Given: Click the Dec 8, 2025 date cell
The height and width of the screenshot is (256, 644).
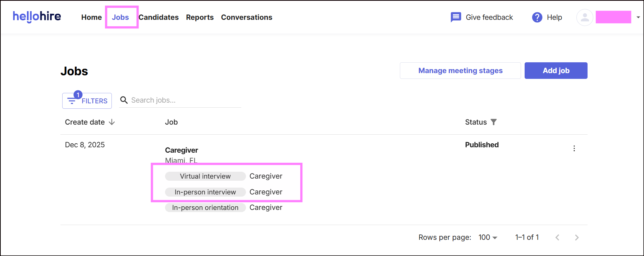Looking at the screenshot, I should coord(85,145).
